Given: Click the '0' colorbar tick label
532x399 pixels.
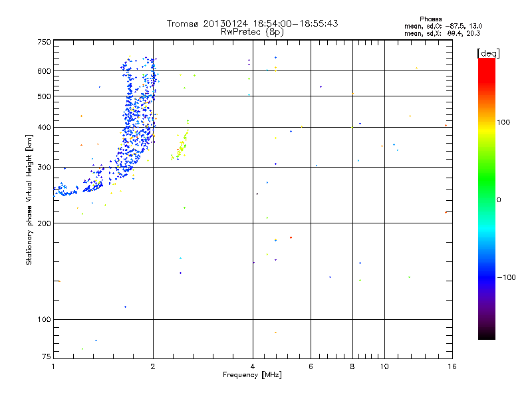Looking at the screenshot, I should pos(499,199).
